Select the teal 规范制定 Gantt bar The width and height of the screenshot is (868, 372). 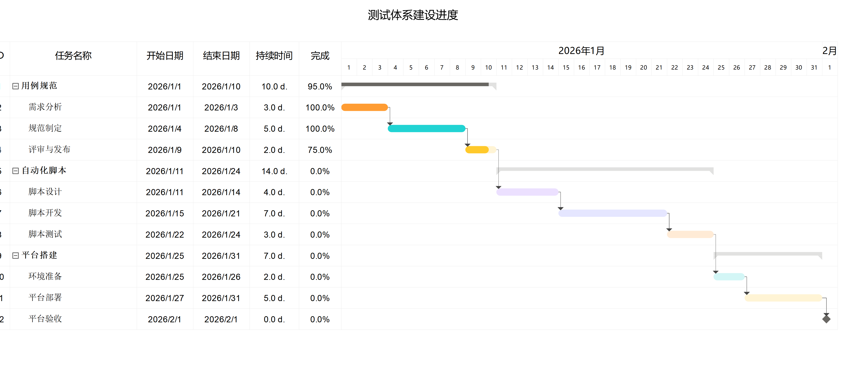click(426, 129)
